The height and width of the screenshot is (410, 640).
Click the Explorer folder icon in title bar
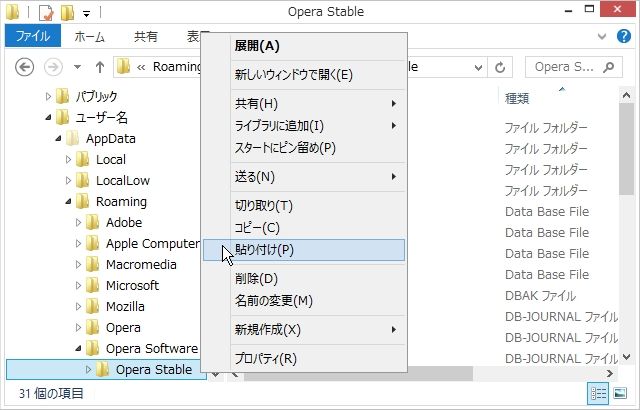[x=13, y=12]
